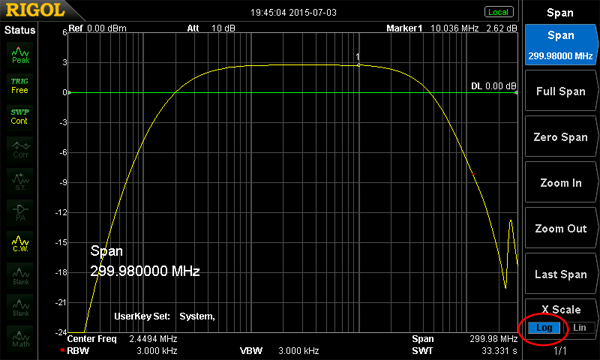The image size is (600, 360).
Task: Click the SWT 33.331 s value
Action: pyautogui.click(x=499, y=351)
